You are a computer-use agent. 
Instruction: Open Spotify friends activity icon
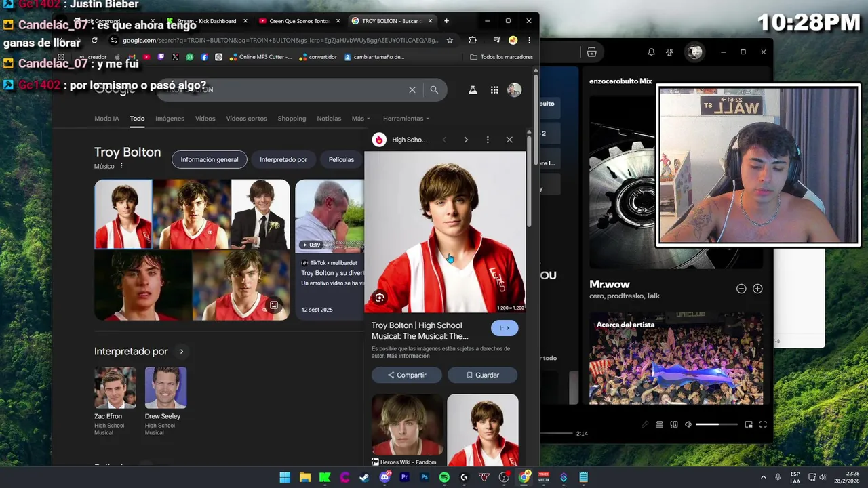point(669,52)
